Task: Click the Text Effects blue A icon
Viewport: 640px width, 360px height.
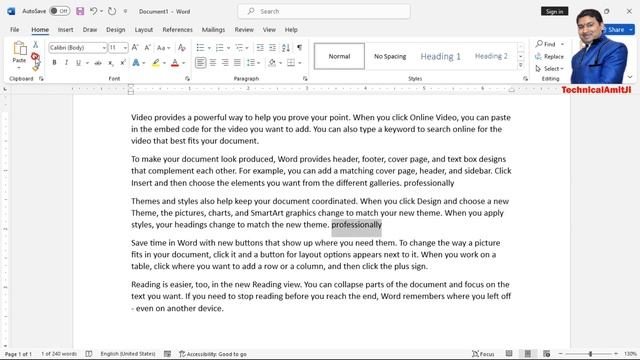Action: pos(136,63)
